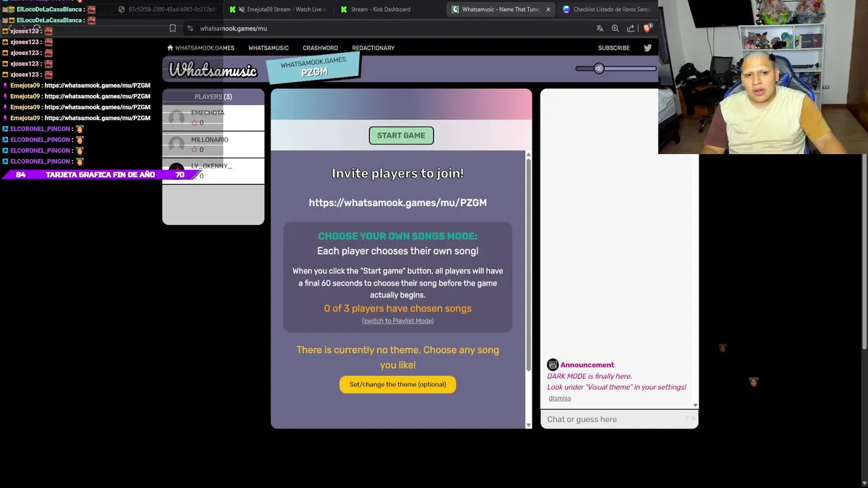868x488 pixels.
Task: Dismiss the dark mode announcement
Action: (559, 398)
